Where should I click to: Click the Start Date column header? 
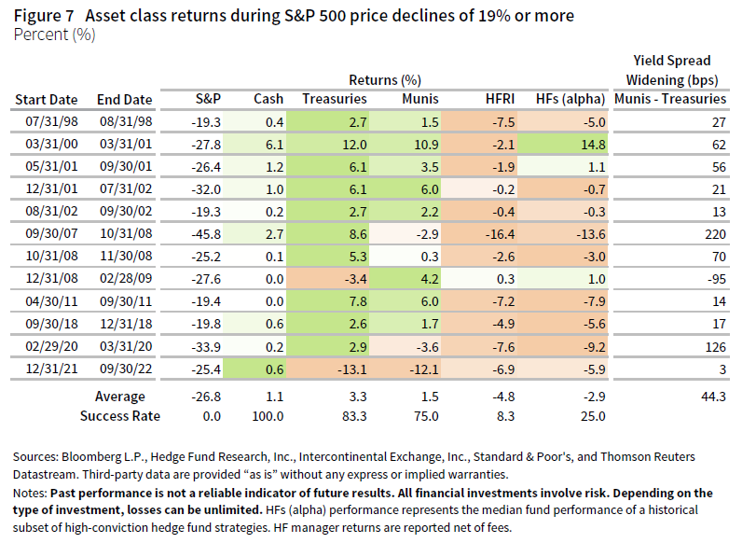[x=44, y=99]
